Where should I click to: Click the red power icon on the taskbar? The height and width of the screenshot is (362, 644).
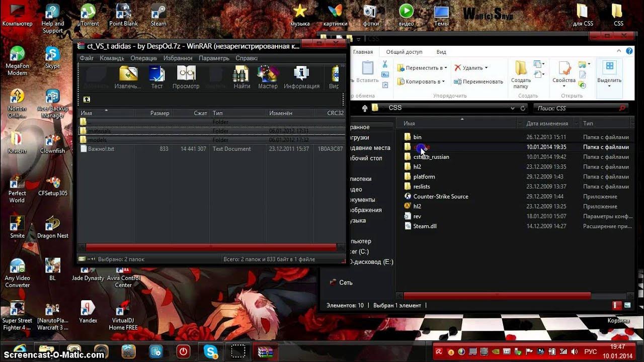coord(183,350)
